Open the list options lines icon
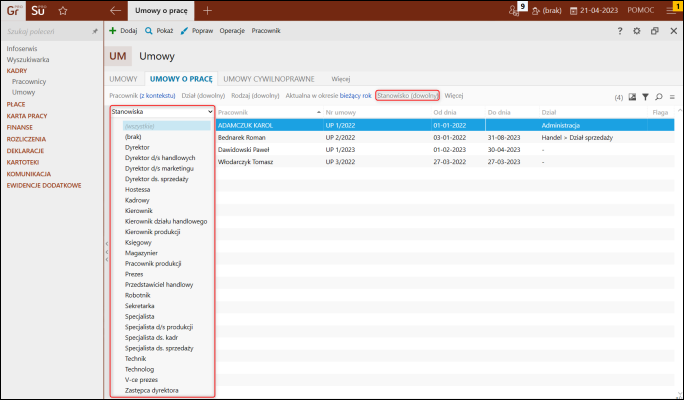The width and height of the screenshot is (684, 400). pyautogui.click(x=672, y=97)
